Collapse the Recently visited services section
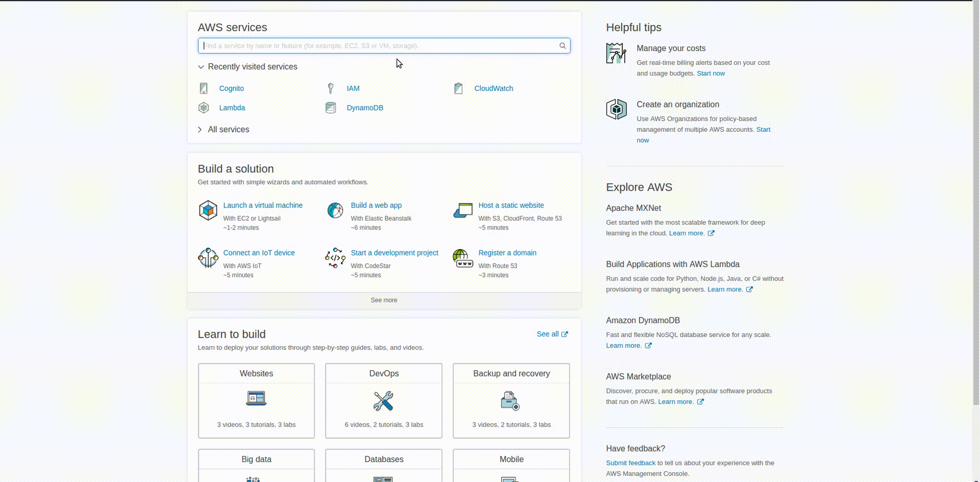Screen dimensions: 980x482 247,67
